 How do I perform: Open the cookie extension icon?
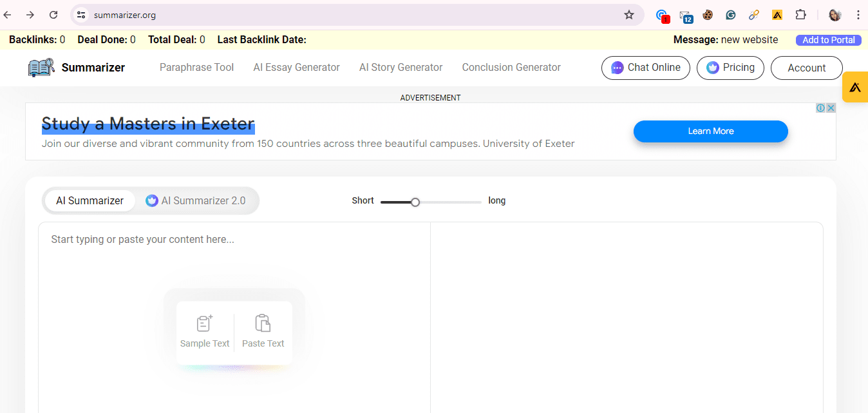click(x=708, y=15)
